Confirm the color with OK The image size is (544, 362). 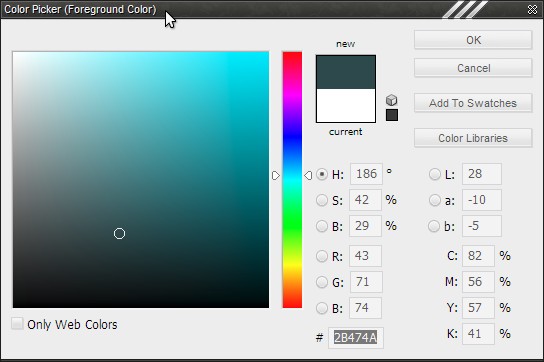click(473, 40)
